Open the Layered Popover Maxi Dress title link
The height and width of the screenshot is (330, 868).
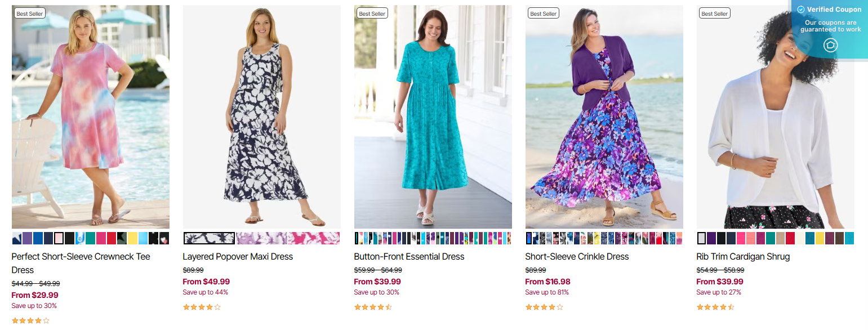[238, 256]
